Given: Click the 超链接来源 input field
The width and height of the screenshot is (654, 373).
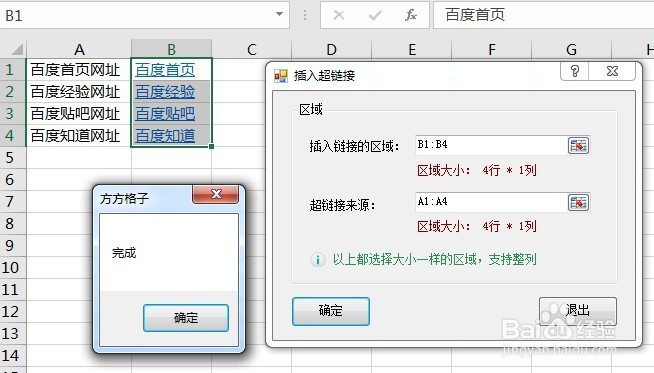Looking at the screenshot, I should click(x=491, y=202).
